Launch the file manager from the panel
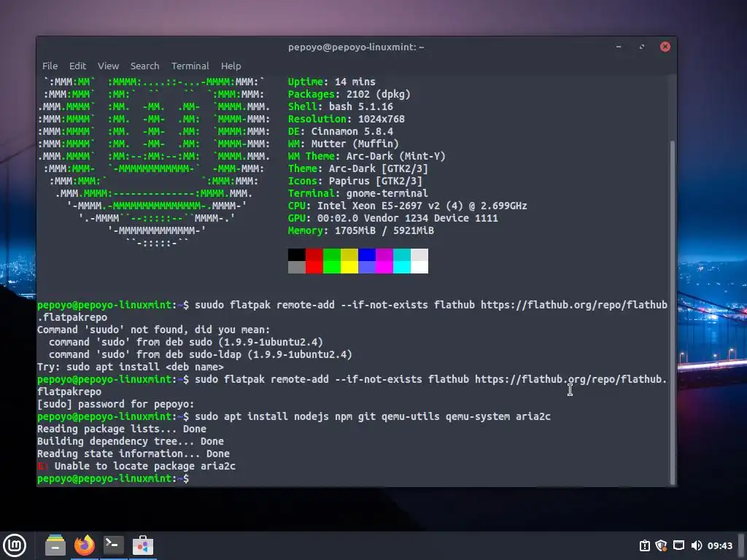 (55, 545)
